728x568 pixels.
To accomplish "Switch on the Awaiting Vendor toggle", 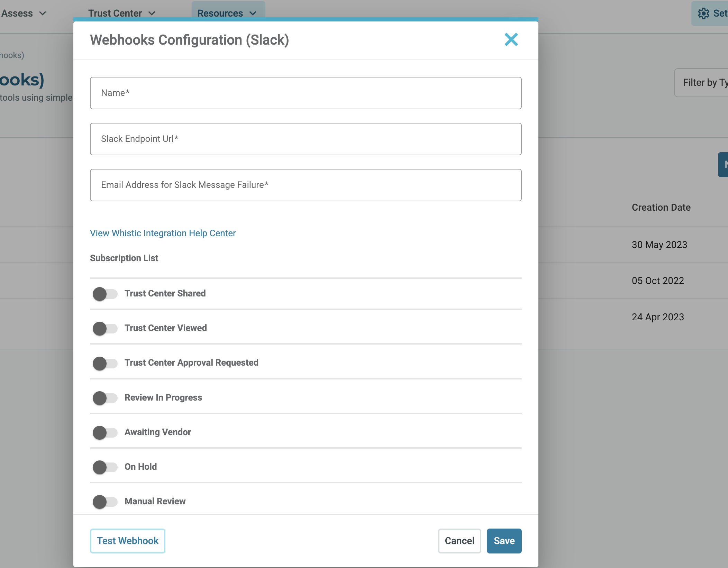I will 105,432.
